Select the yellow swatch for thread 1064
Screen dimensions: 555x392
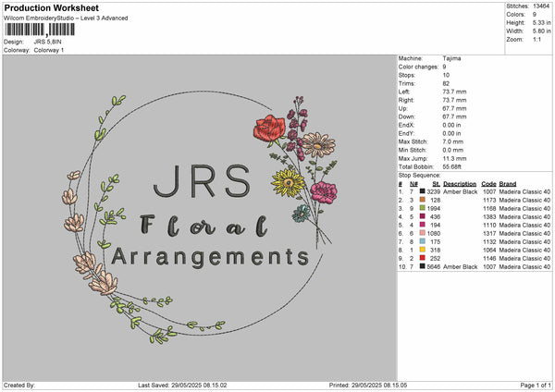click(423, 250)
